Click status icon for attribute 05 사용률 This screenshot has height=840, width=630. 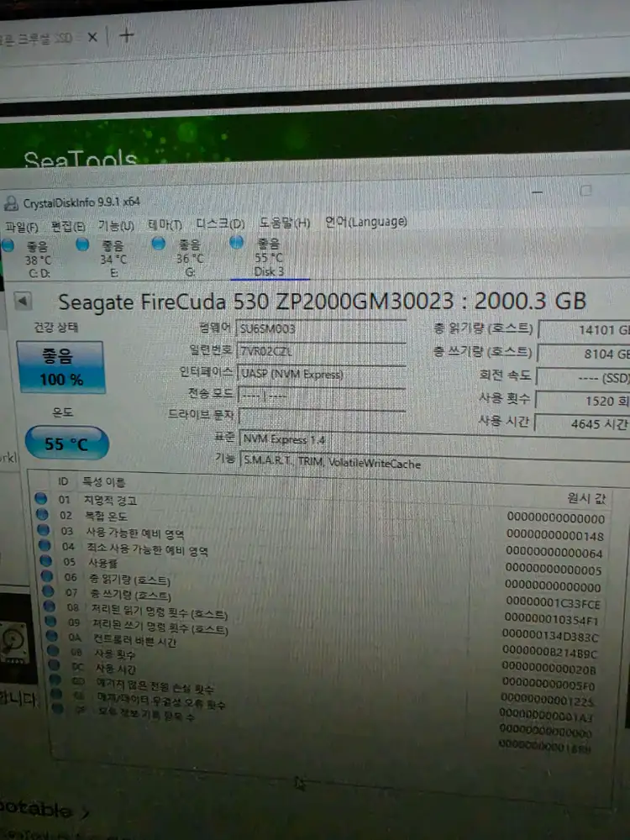click(x=46, y=561)
